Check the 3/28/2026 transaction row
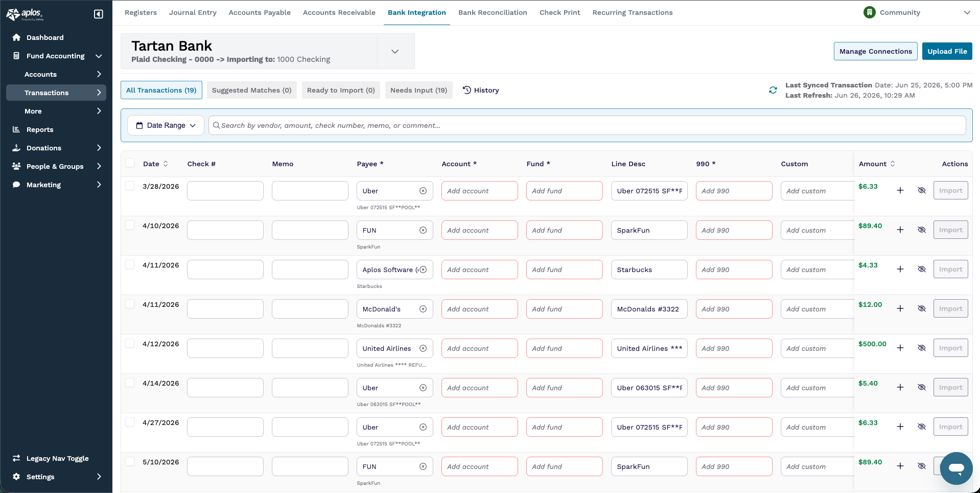This screenshot has width=980, height=493. tap(130, 186)
